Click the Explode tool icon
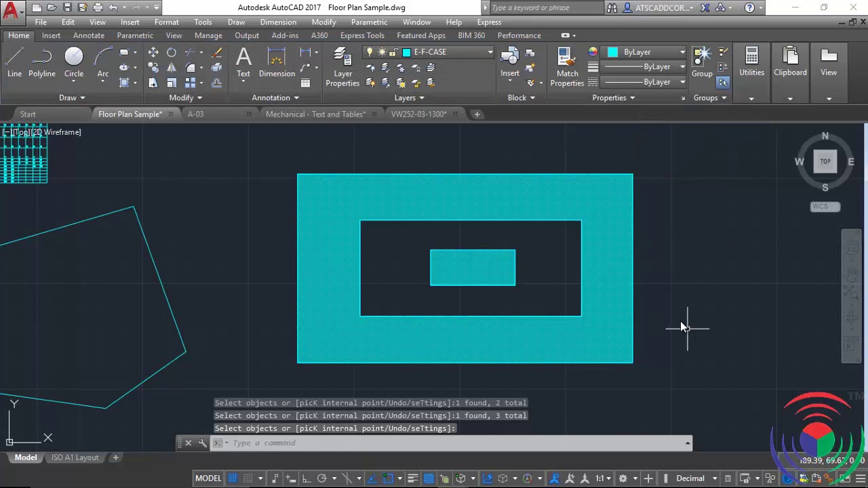868x488 pixels. tap(217, 67)
